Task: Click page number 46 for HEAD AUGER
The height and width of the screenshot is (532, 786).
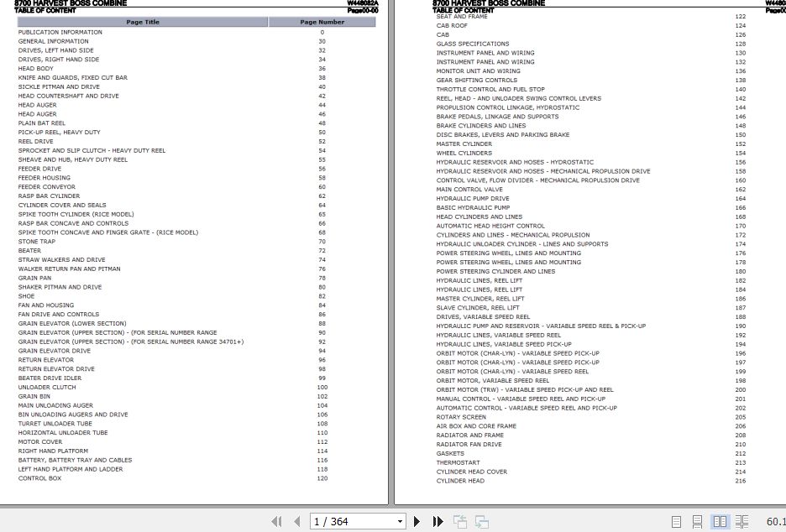Action: point(322,114)
